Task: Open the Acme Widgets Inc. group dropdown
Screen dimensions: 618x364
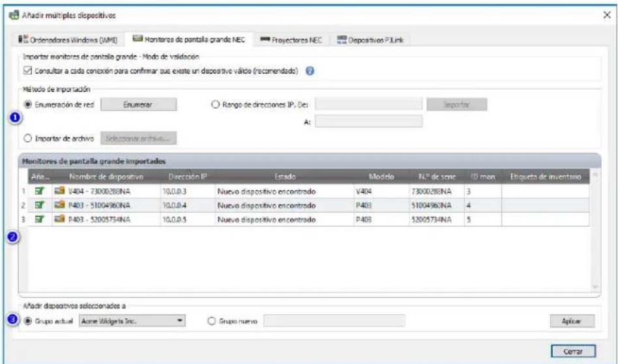Action: (x=132, y=321)
